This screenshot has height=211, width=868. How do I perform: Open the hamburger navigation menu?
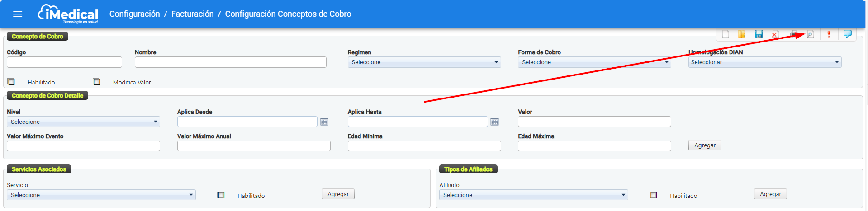click(x=18, y=14)
